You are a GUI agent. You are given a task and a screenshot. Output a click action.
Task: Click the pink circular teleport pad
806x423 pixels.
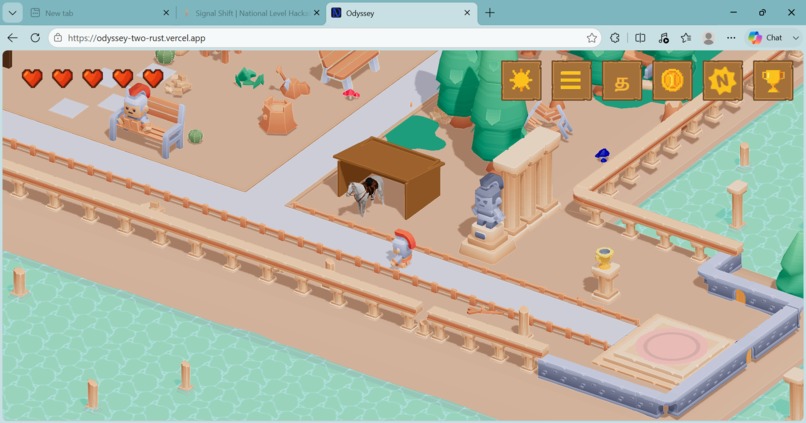click(671, 346)
